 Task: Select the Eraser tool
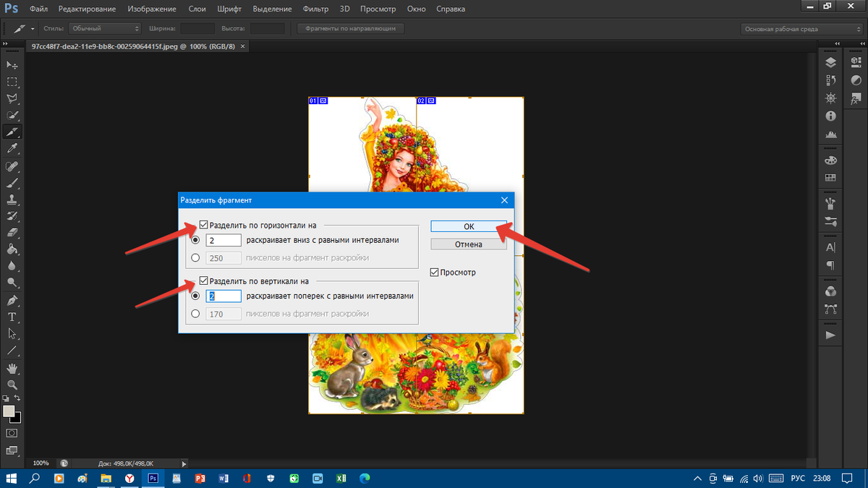pyautogui.click(x=12, y=232)
